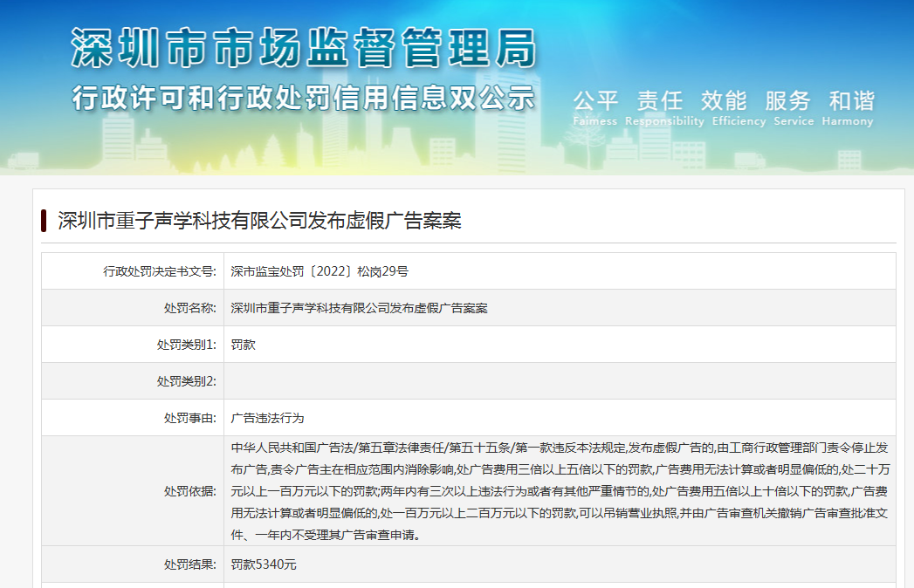Click the 罚款5340元 result value
Screen dimensions: 914x588
[x=264, y=564]
